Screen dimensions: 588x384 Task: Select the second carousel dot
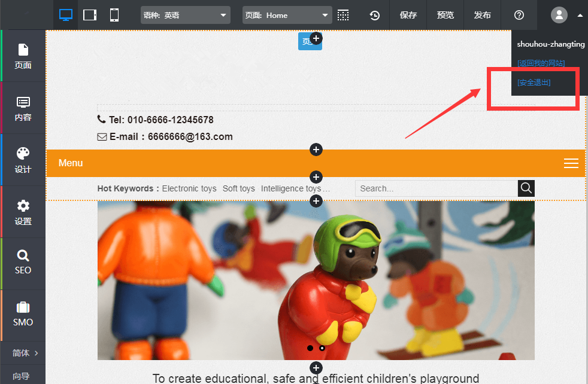[x=322, y=348]
